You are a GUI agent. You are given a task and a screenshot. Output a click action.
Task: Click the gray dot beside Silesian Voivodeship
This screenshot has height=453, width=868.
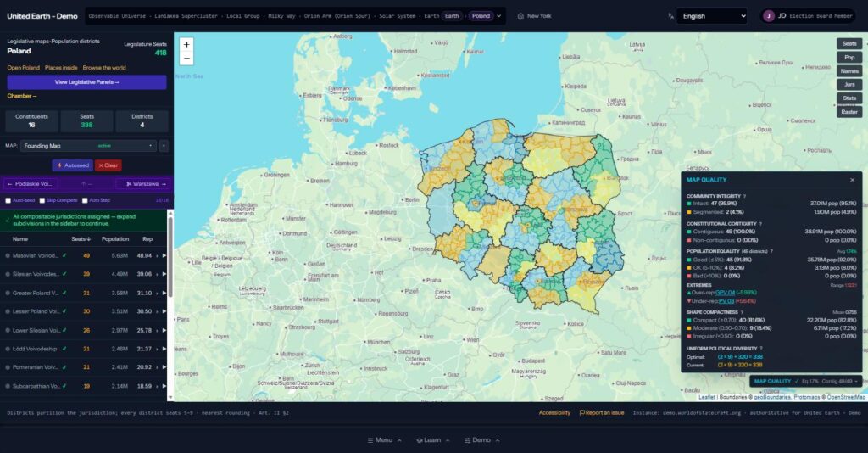(x=8, y=274)
